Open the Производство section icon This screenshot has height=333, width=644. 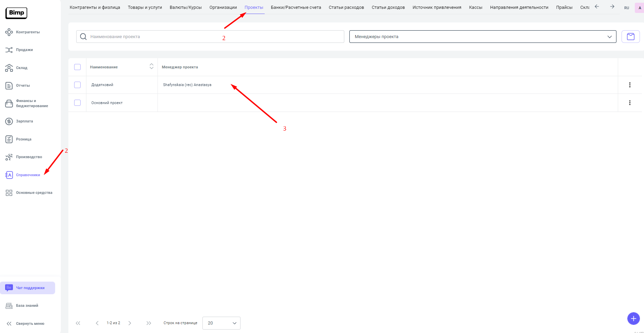click(9, 157)
